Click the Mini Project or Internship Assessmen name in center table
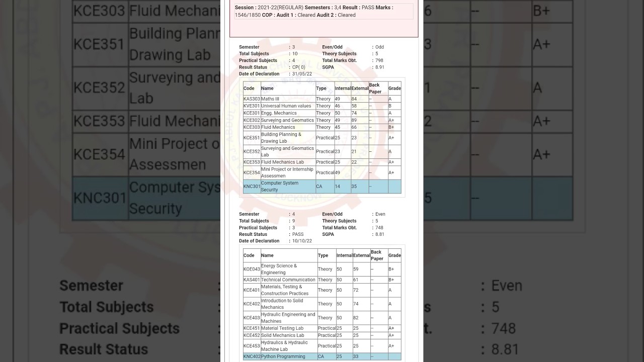The width and height of the screenshot is (644, 362). click(x=287, y=172)
